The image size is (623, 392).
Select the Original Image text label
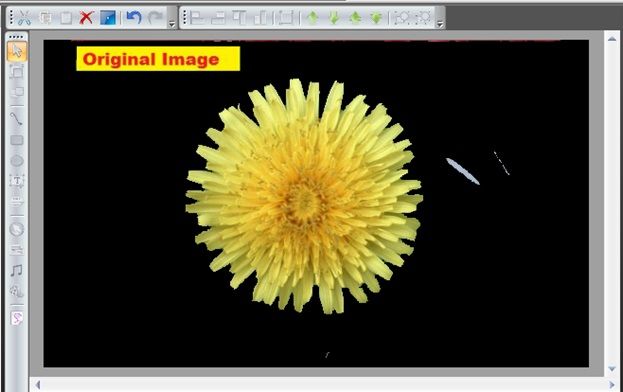coord(158,59)
